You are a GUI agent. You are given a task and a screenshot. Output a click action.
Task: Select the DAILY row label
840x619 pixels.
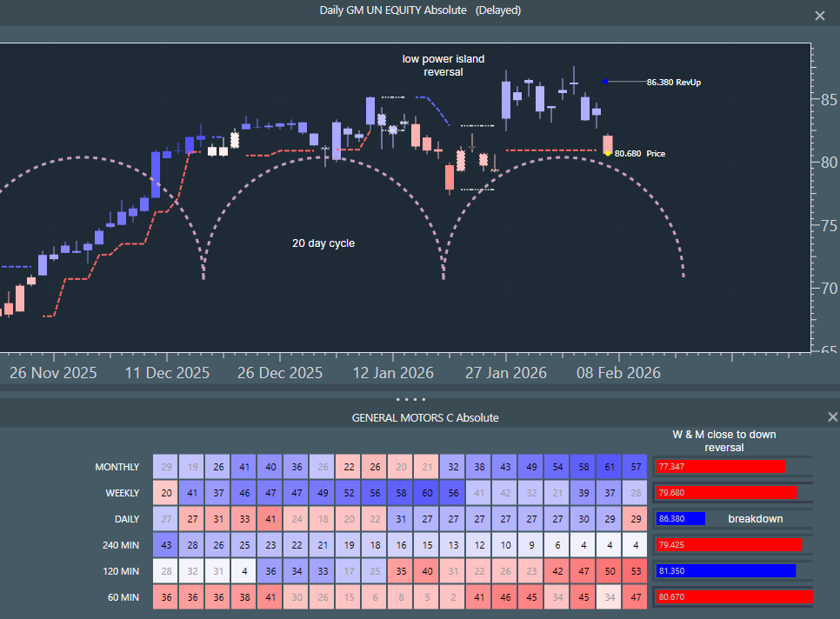pos(126,519)
